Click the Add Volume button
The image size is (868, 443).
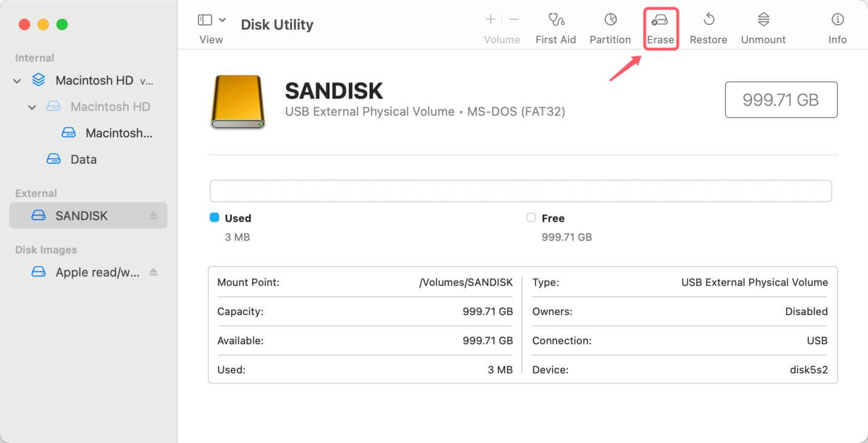point(489,19)
